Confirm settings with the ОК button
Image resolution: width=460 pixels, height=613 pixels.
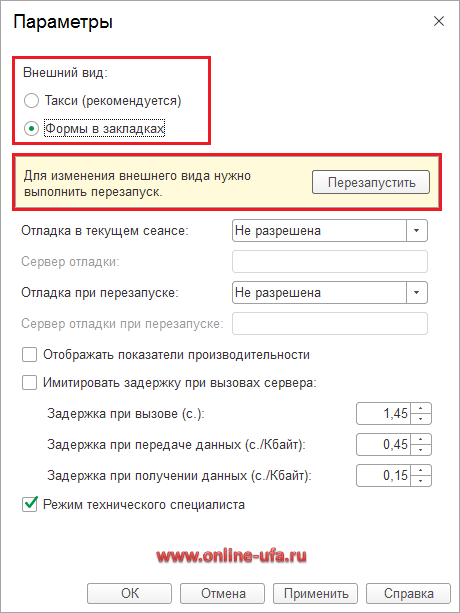tap(129, 593)
